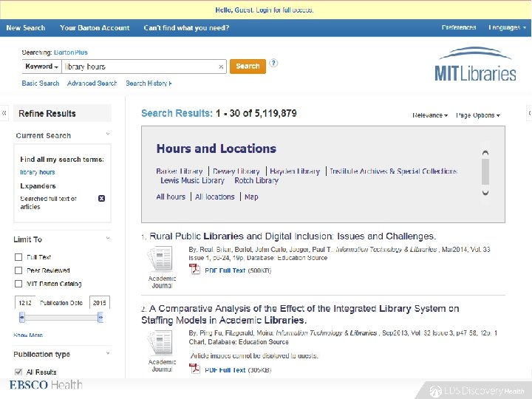Open the 'Rural Public Libraries and Digital Inclusion' result
The image size is (532, 399).
(x=293, y=236)
